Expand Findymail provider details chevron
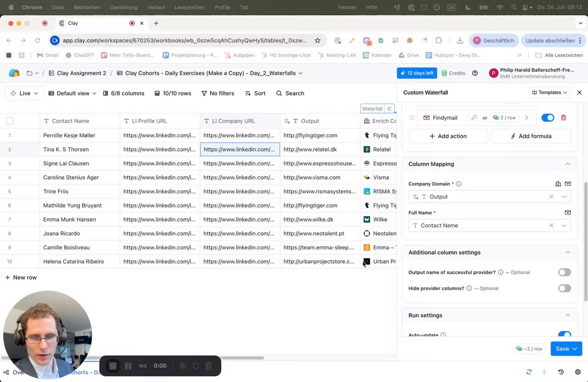Viewport: 588px width, 382px height. pos(526,118)
